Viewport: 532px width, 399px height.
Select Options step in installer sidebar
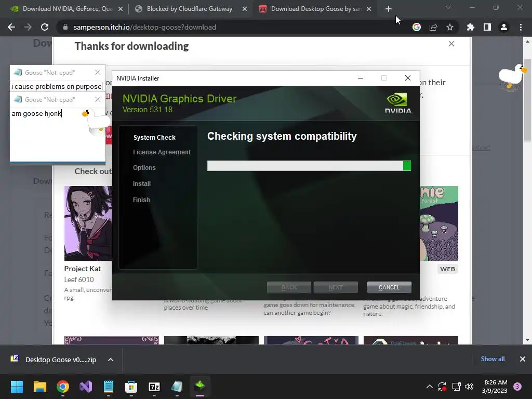[x=144, y=168]
